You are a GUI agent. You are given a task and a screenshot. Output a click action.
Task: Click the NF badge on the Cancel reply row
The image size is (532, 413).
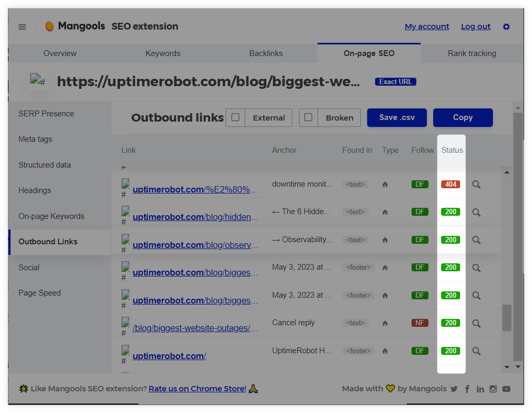click(419, 323)
